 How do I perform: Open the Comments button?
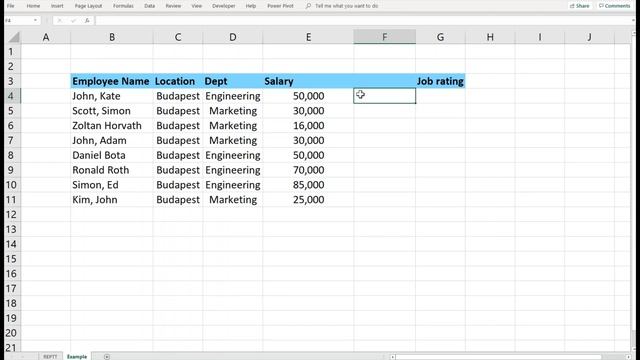point(614,6)
